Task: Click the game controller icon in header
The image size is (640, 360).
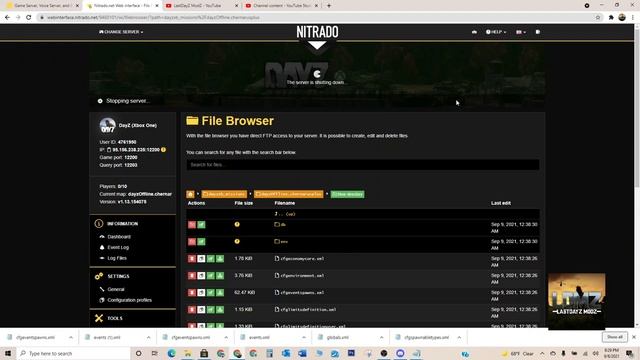Action: 474,32
